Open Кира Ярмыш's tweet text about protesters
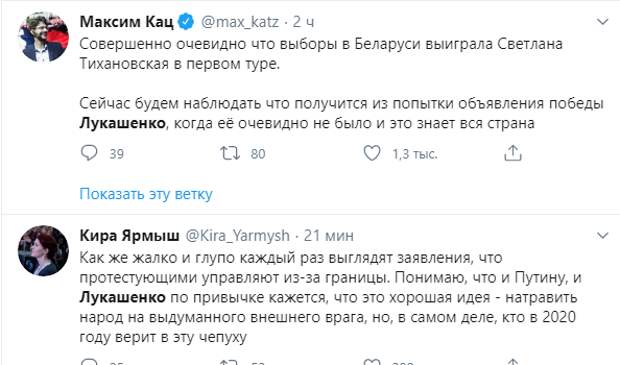 331,297
